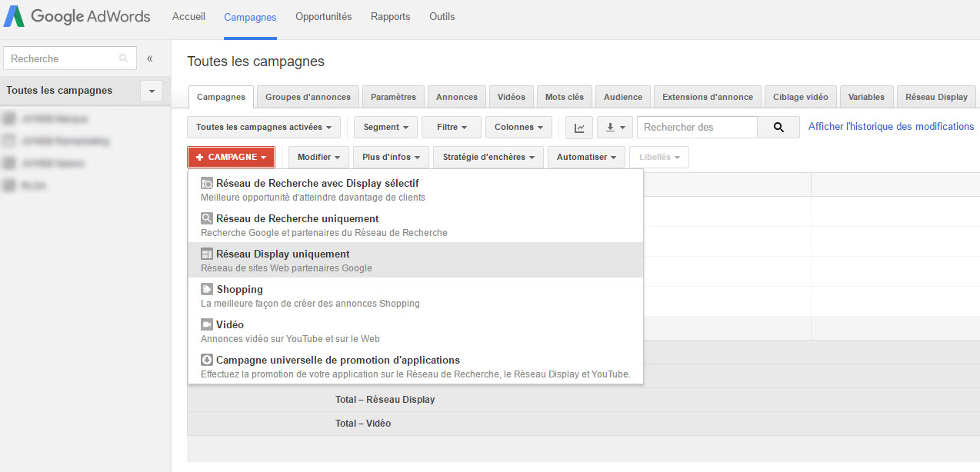Switch to the Campagnes tab
This screenshot has width=980, height=472.
pos(221,97)
